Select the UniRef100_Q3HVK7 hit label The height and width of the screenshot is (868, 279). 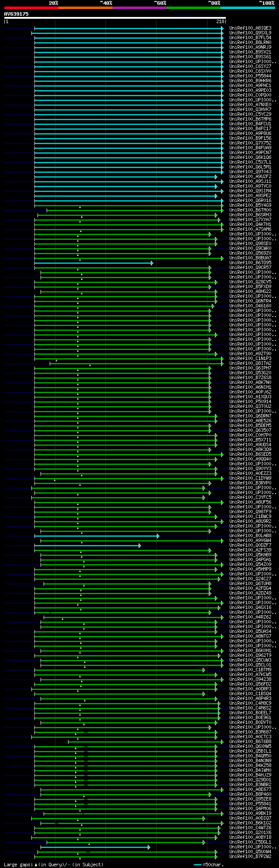250,109
